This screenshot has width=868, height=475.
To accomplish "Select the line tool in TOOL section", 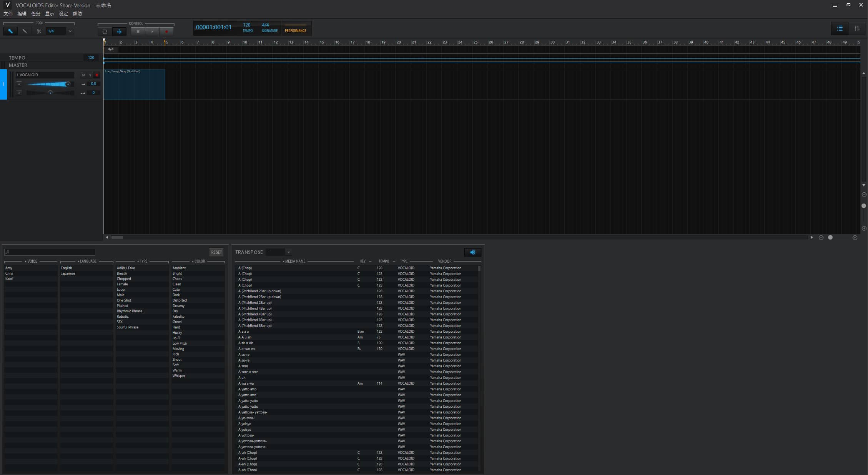I will tap(25, 31).
